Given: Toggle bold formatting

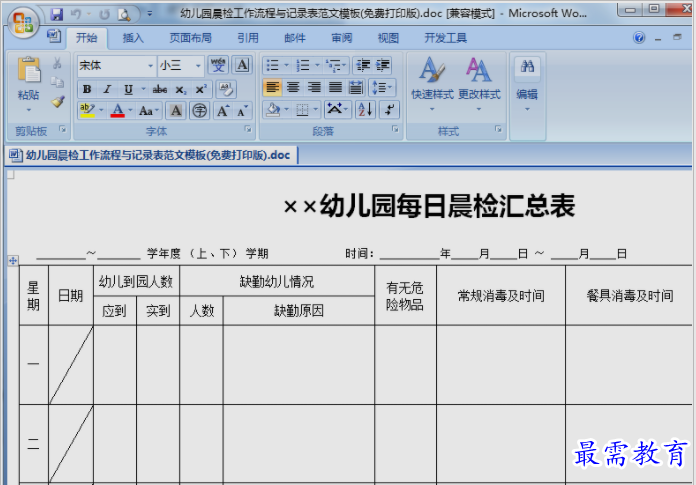Looking at the screenshot, I should pos(87,89).
